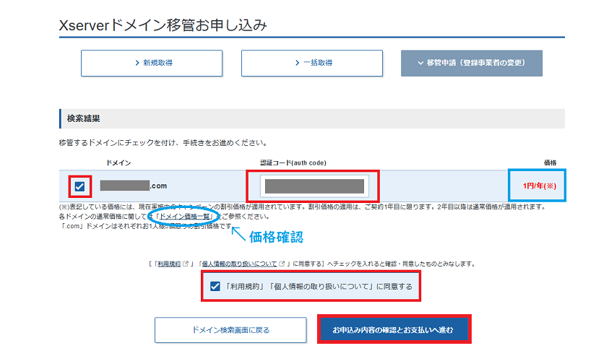
Task: Toggle the .com domain checkbox
Action: click(79, 187)
